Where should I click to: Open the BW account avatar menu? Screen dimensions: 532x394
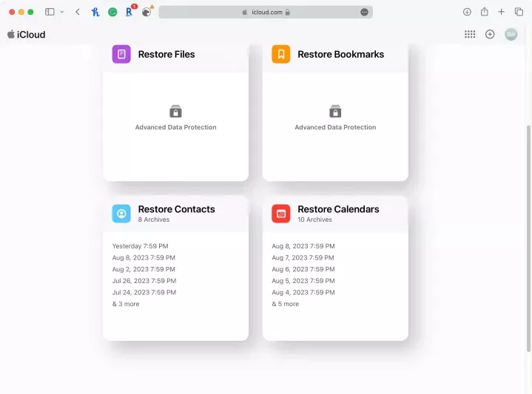(x=511, y=34)
